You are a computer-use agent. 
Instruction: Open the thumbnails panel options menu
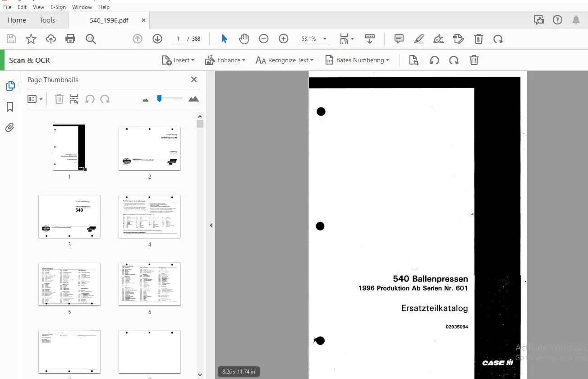35,99
